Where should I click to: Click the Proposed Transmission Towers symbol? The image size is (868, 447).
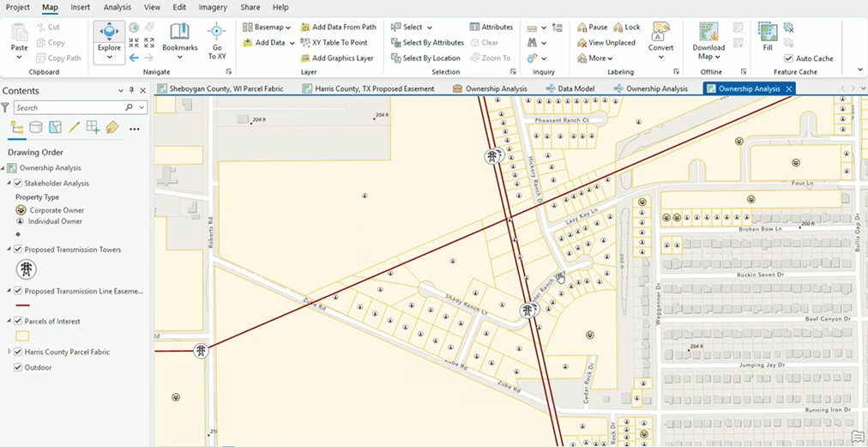tap(26, 269)
